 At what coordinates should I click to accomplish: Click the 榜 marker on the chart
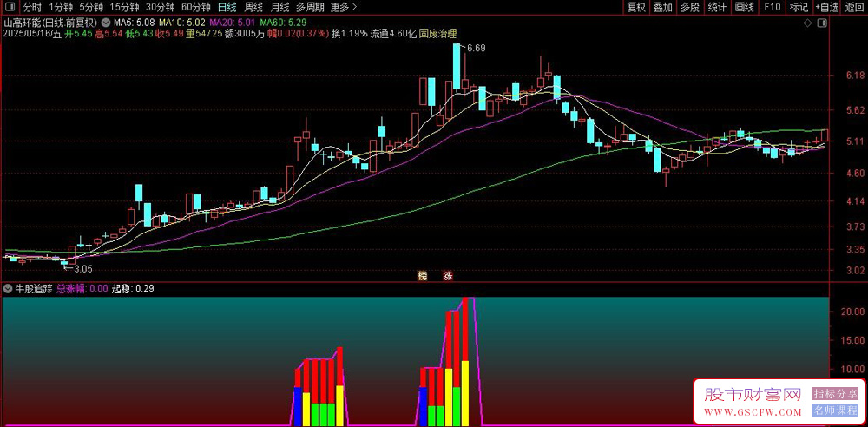[x=423, y=275]
